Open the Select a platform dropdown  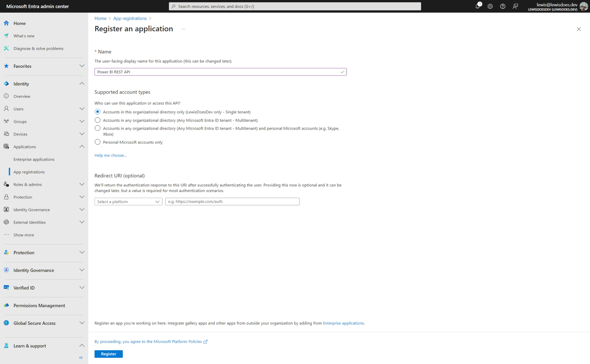tap(128, 202)
